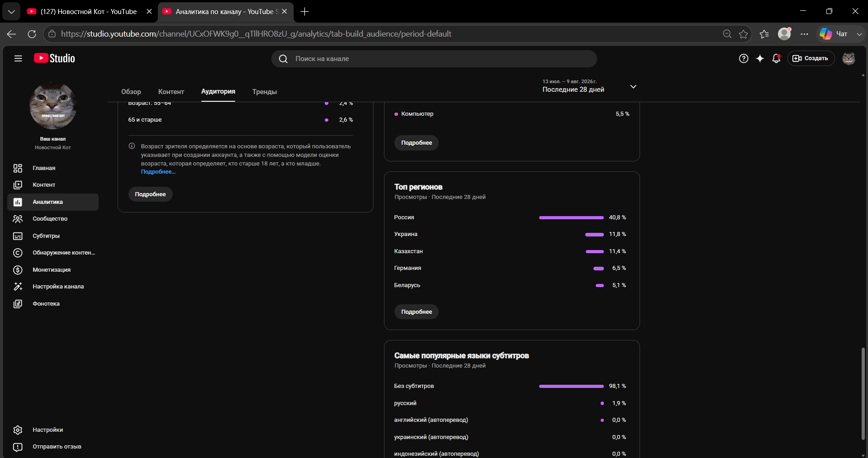868x458 pixels.
Task: Click the Монетизация dollar icon
Action: (18, 270)
